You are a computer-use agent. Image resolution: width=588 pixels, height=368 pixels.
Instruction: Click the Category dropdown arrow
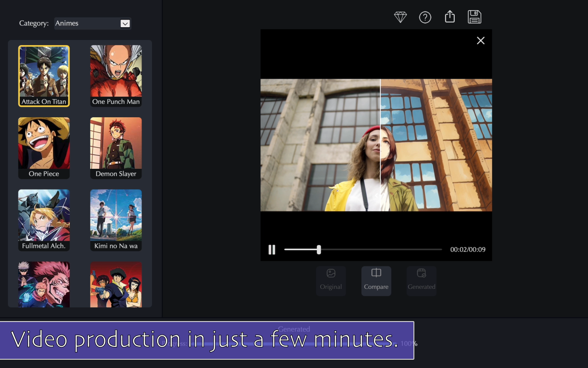[x=125, y=23]
